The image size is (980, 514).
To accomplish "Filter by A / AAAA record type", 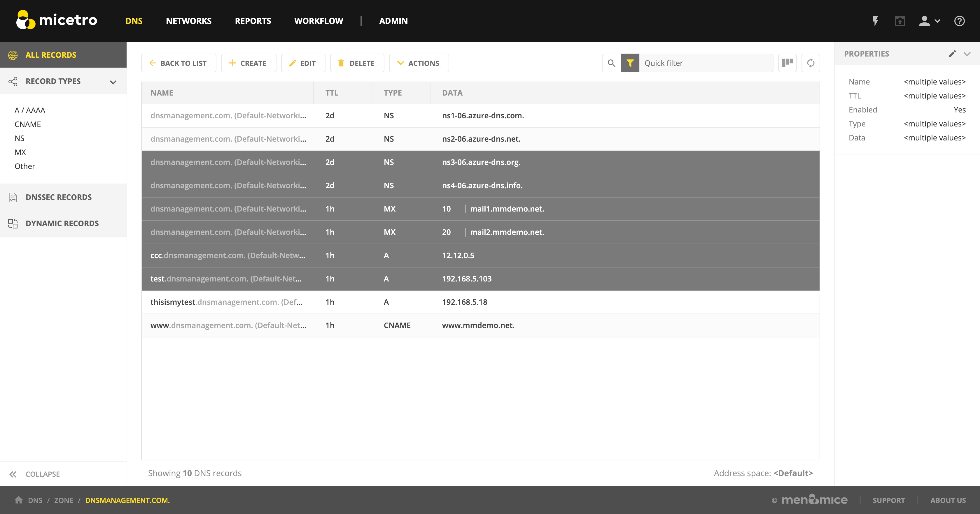I will (x=30, y=110).
